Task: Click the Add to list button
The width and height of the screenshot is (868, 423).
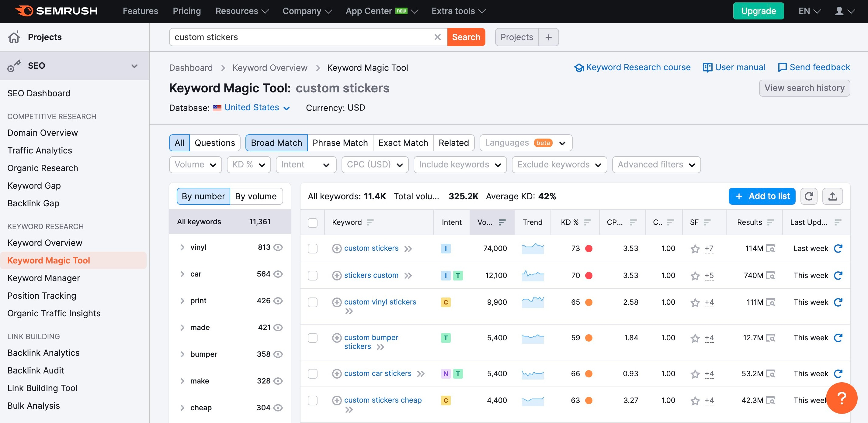Action: (x=762, y=196)
